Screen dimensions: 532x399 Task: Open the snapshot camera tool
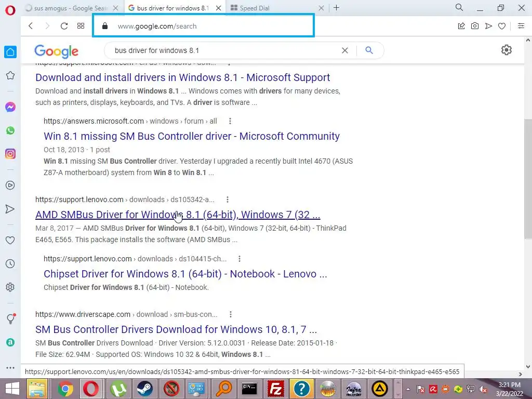tap(475, 26)
